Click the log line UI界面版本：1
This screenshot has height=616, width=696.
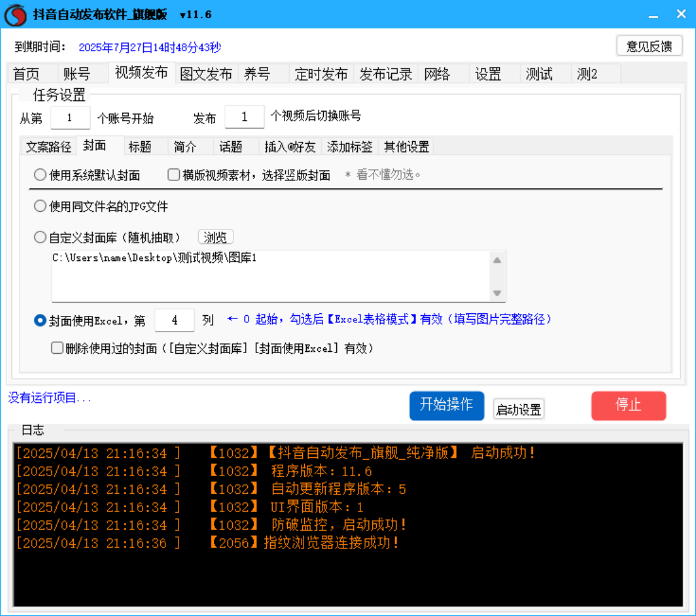(190, 507)
